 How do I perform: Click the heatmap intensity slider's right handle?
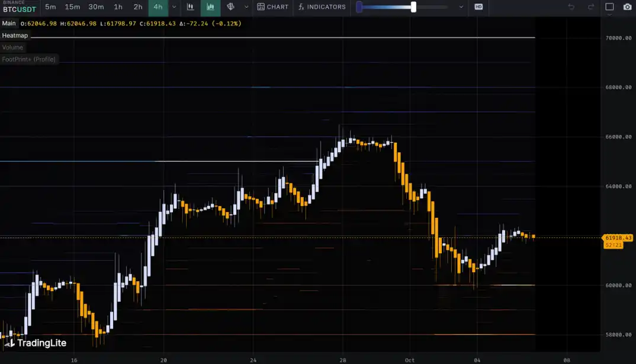[x=413, y=7]
